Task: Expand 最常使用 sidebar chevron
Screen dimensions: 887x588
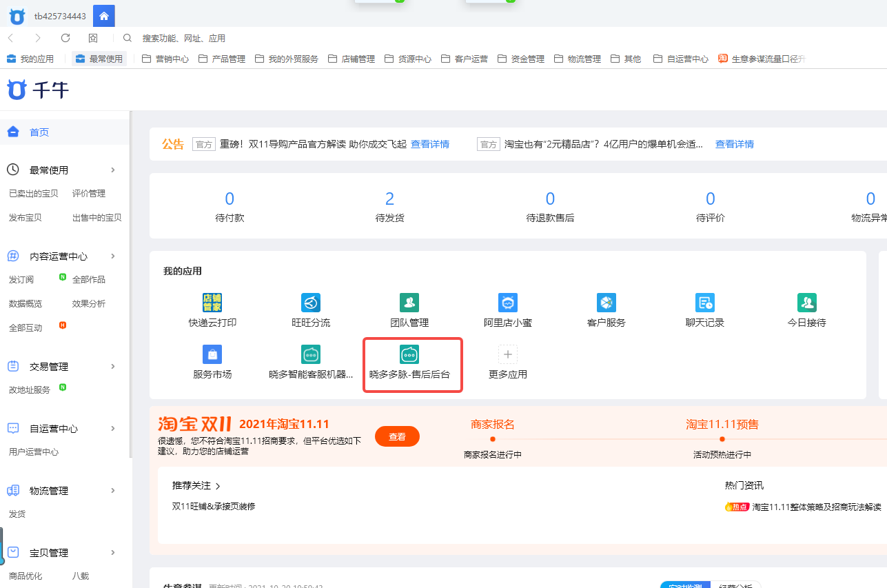Action: (x=113, y=170)
